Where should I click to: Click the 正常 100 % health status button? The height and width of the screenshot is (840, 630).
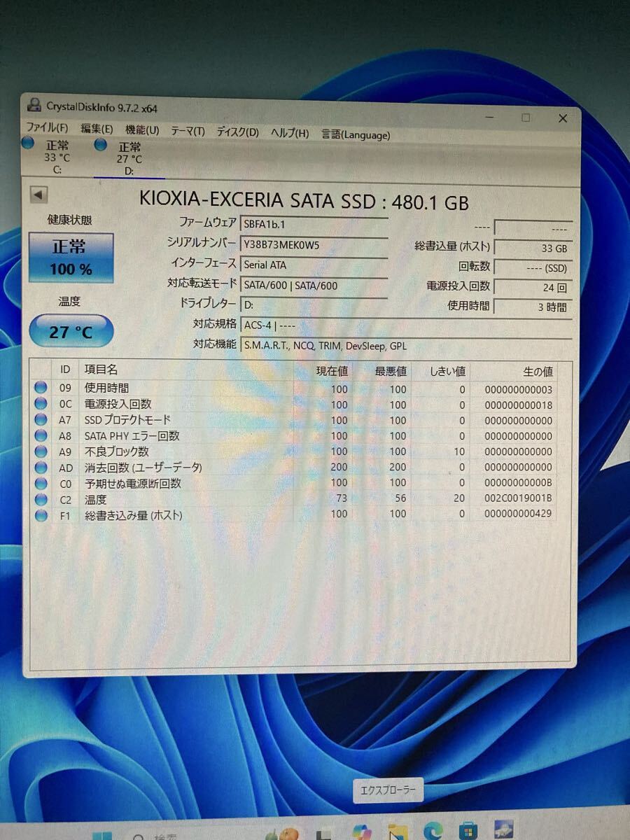[x=71, y=258]
